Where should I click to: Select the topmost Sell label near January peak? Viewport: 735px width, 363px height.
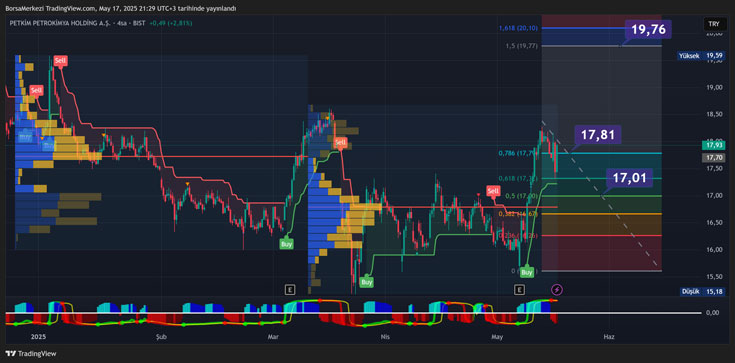pos(60,60)
